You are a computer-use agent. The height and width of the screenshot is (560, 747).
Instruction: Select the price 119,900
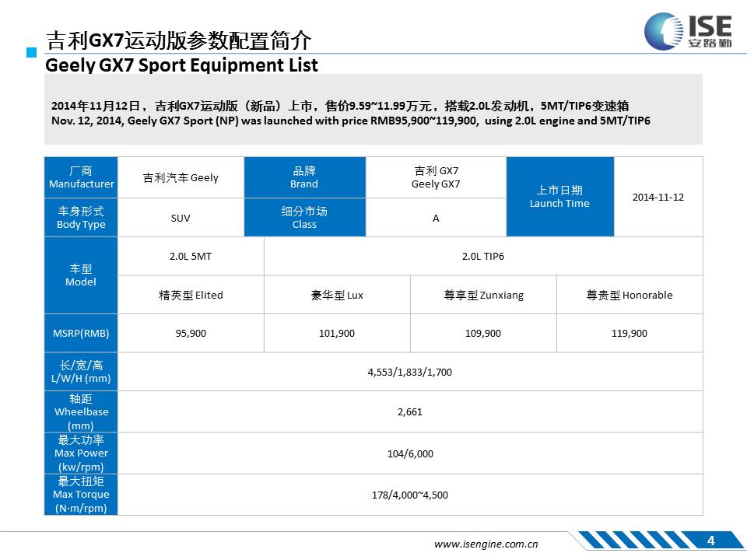click(630, 334)
